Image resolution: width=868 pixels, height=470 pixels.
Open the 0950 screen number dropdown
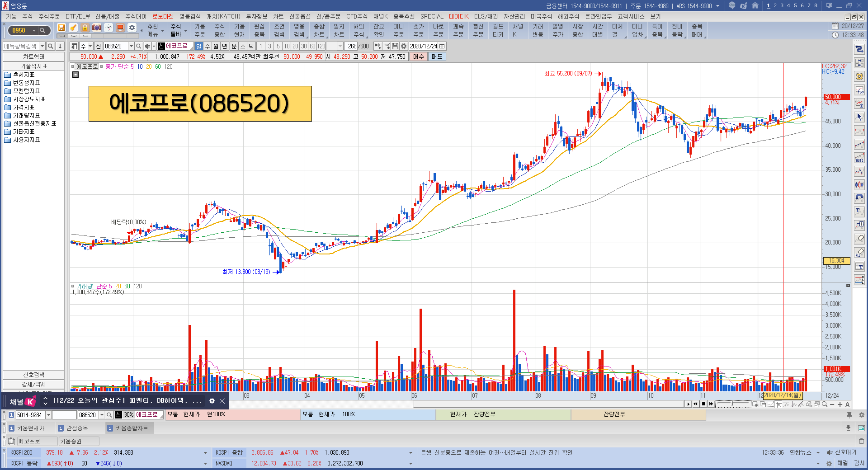[34, 30]
